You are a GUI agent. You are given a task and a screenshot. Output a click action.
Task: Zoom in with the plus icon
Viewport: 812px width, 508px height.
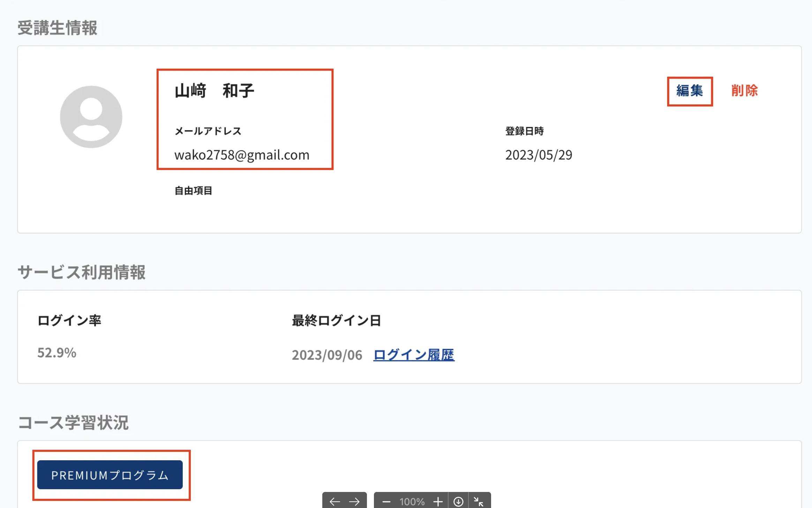(x=438, y=502)
